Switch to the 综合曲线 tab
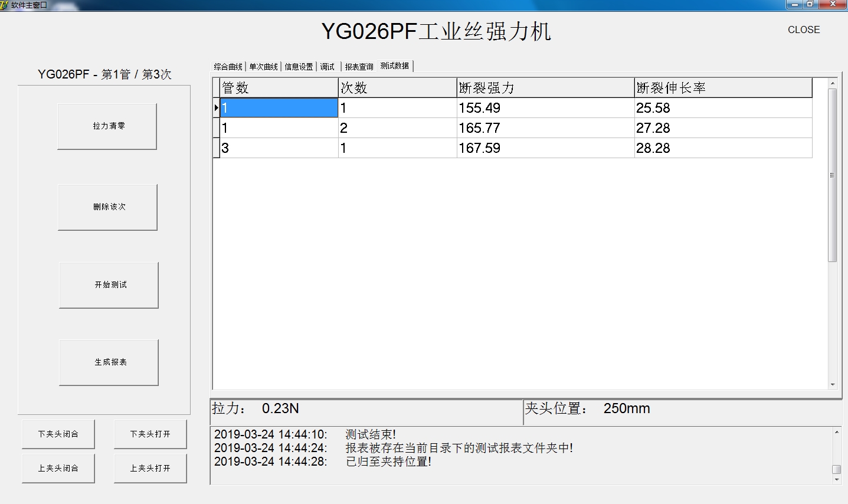Image resolution: width=848 pixels, height=504 pixels. [228, 67]
